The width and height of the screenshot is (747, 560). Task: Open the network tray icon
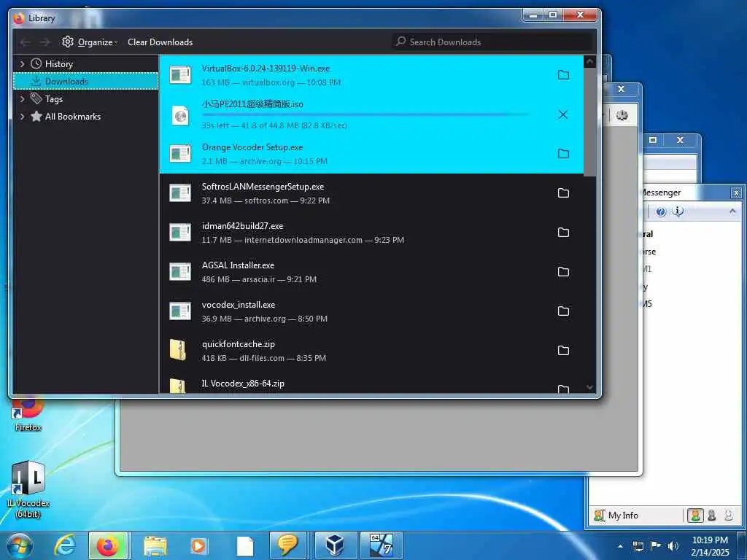pos(638,546)
